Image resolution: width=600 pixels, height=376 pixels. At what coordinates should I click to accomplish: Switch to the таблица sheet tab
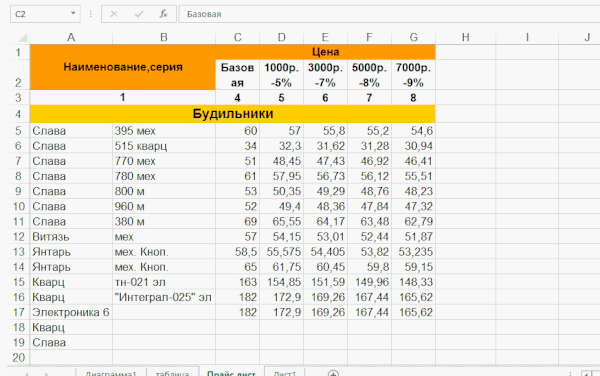(172, 373)
